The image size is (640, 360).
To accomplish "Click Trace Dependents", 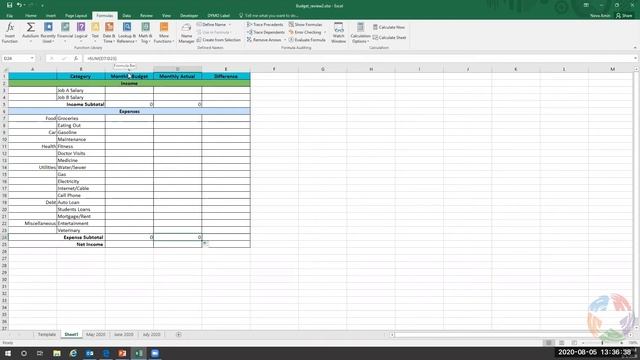I will (x=265, y=32).
